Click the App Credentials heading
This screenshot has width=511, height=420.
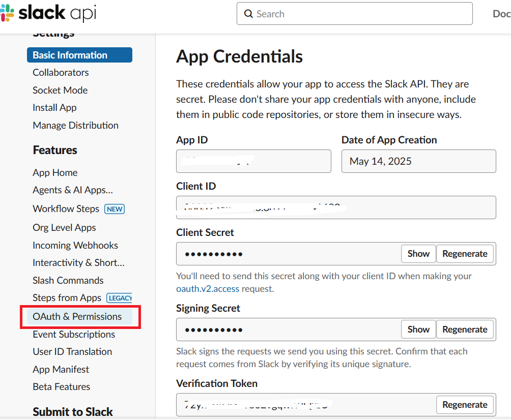pos(240,56)
